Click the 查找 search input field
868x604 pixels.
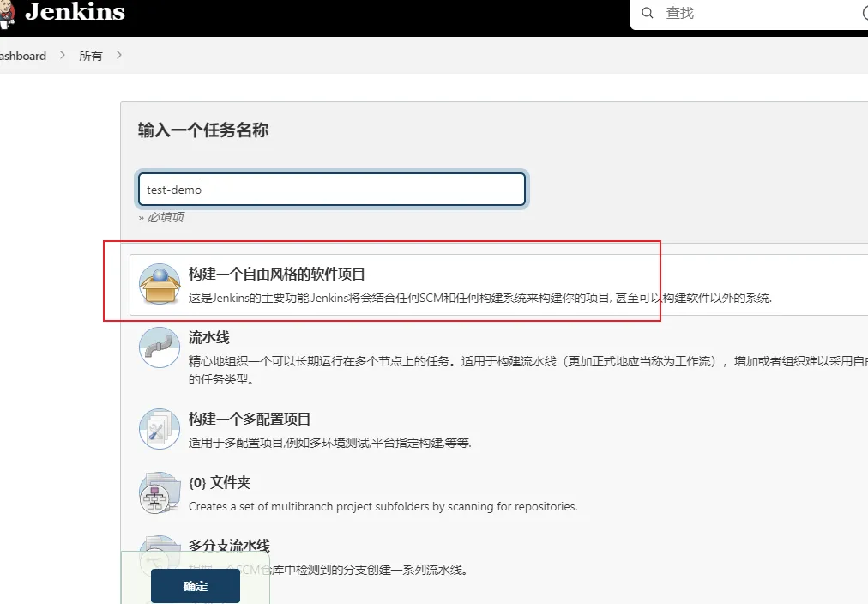(755, 13)
